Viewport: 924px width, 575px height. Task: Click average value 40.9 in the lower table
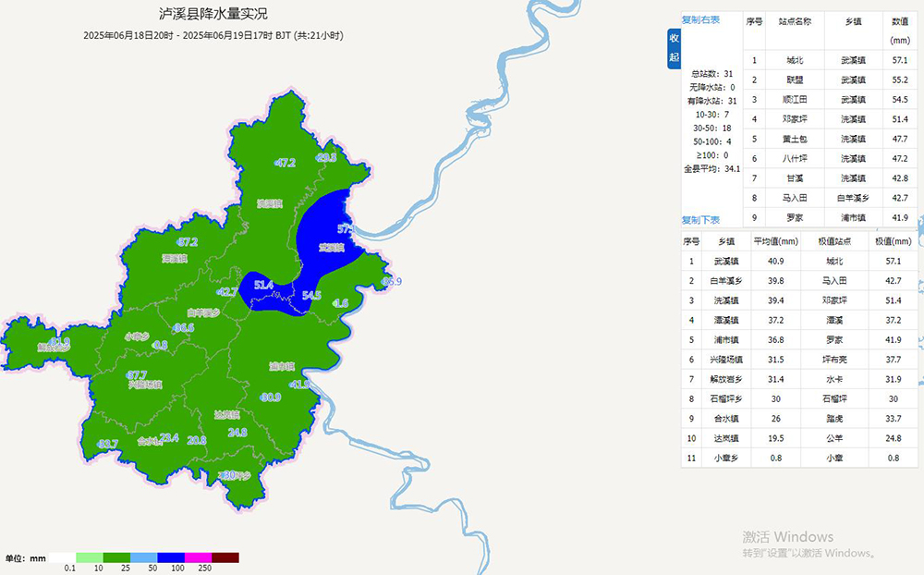point(776,262)
